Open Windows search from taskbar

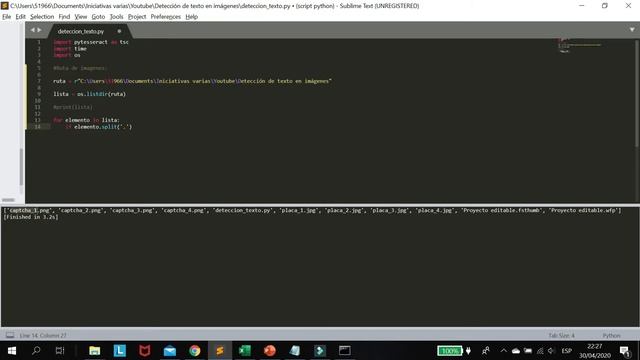pyautogui.click(x=36, y=351)
